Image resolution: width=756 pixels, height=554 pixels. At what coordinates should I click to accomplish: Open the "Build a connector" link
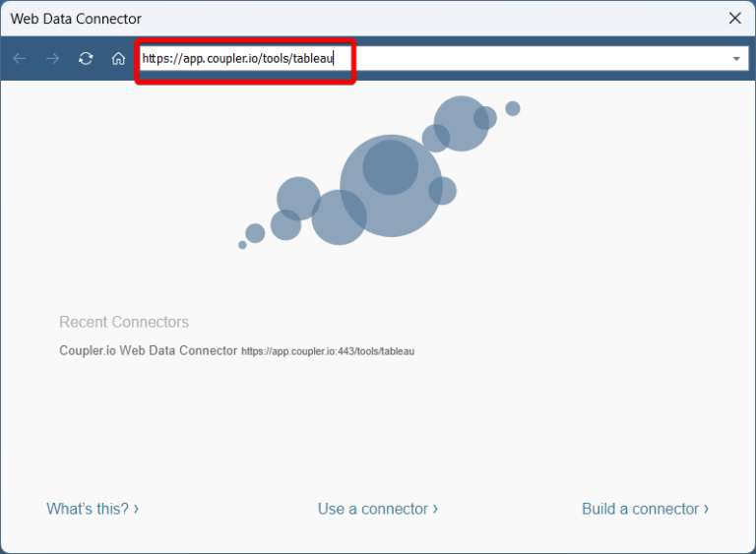640,509
